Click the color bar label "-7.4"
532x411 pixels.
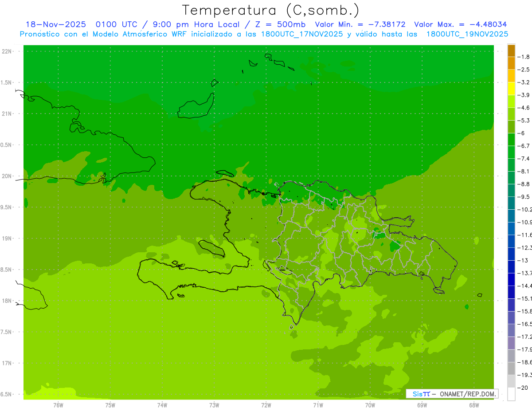524,158
